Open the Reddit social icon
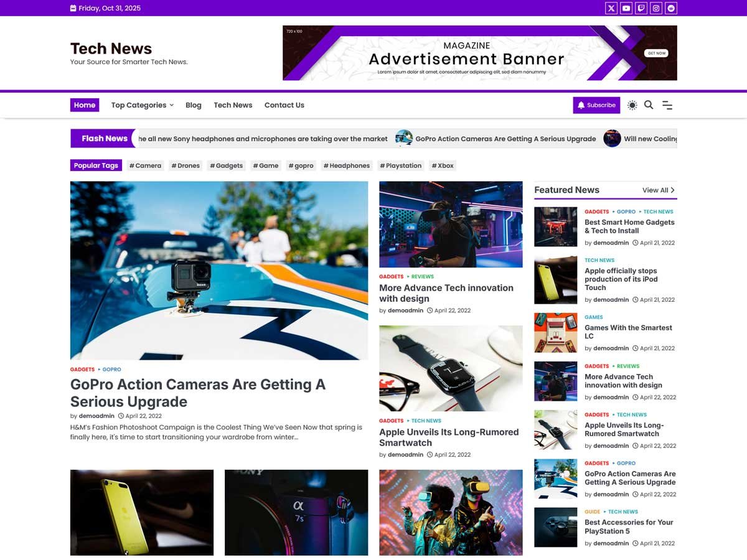 (671, 8)
